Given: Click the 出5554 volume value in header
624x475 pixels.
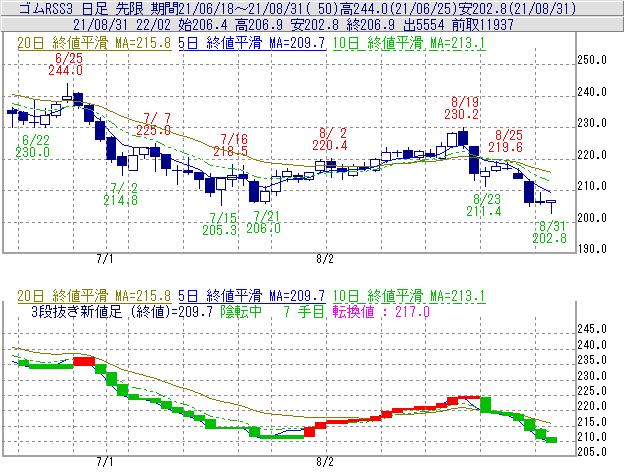Looking at the screenshot, I should pyautogui.click(x=423, y=25).
